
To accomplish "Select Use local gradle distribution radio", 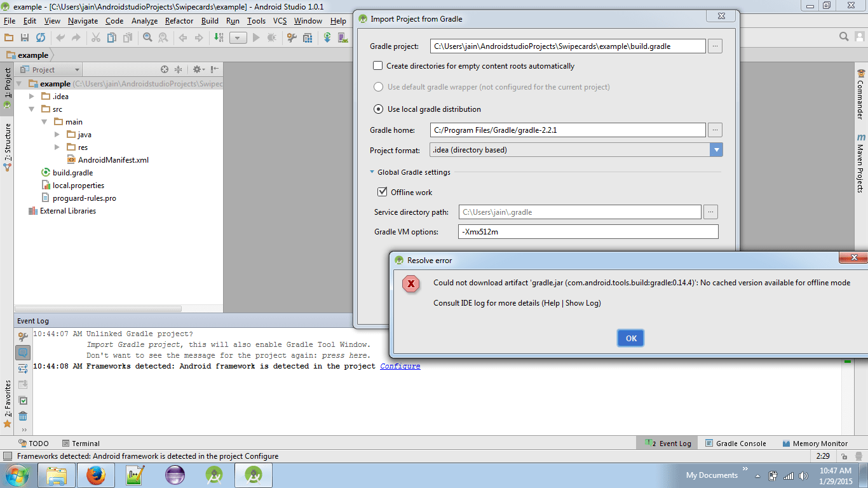I will [378, 109].
